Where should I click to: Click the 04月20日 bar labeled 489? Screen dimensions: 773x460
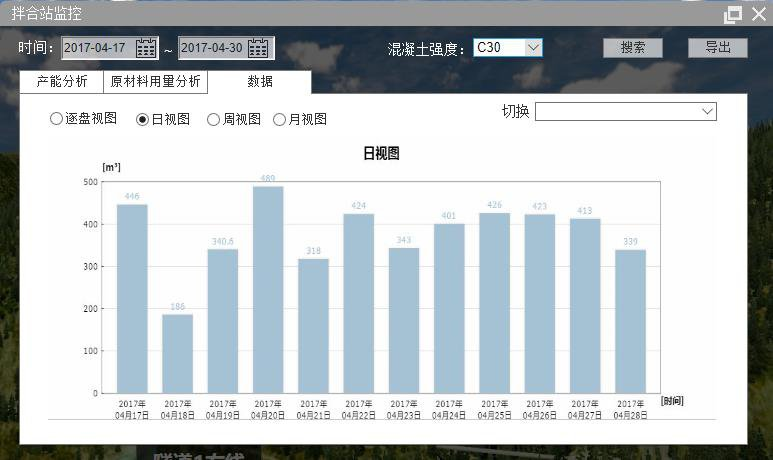[x=268, y=289]
